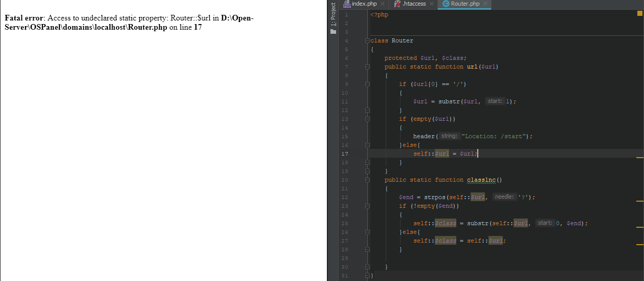
Task: Click the index.php PHP file icon
Action: 347,4
